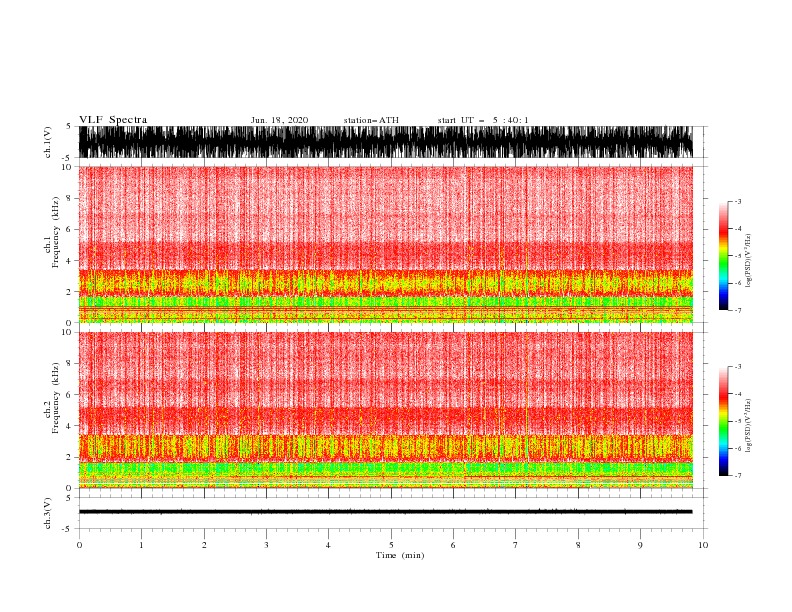Screen dimensions: 792x612
Task: Select the date text "Jun. 18, 2020"
Action: [279, 120]
